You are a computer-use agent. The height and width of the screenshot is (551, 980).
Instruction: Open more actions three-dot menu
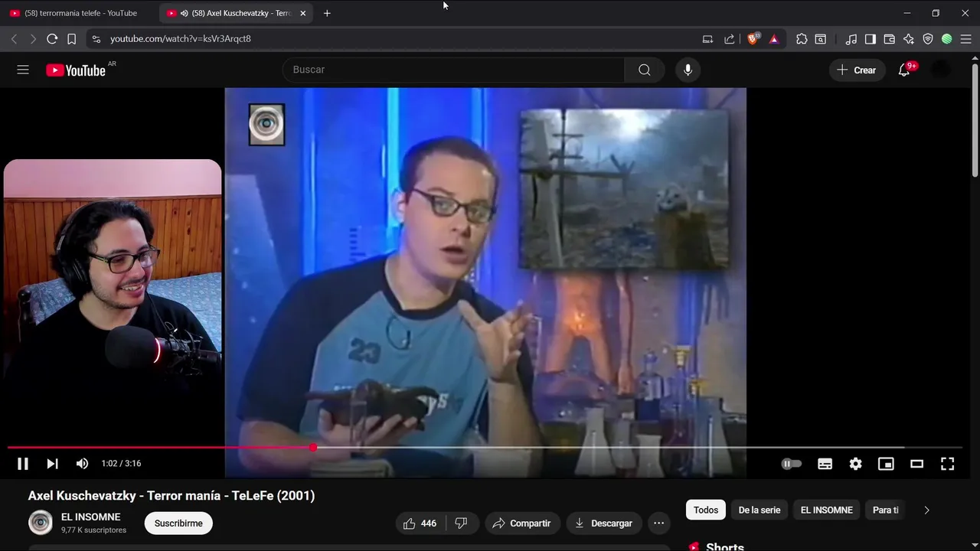(x=658, y=523)
